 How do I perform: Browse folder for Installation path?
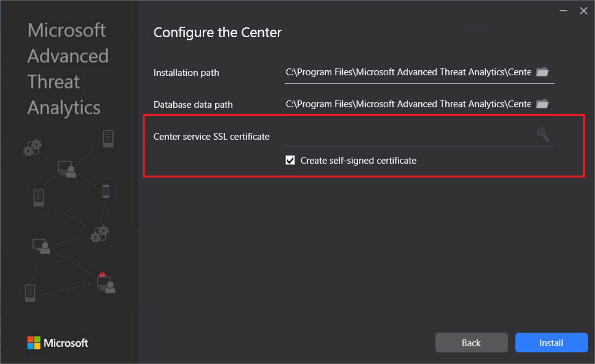542,72
